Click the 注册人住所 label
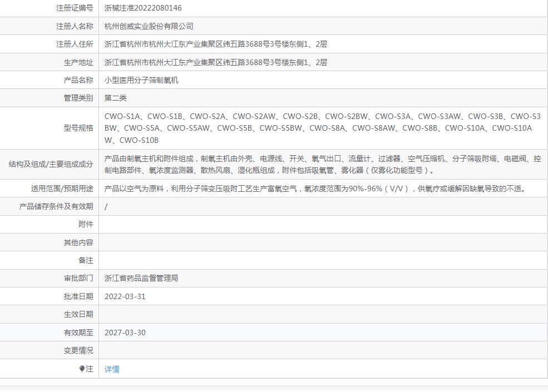Viewport: 548px width, 392px height. point(75,44)
